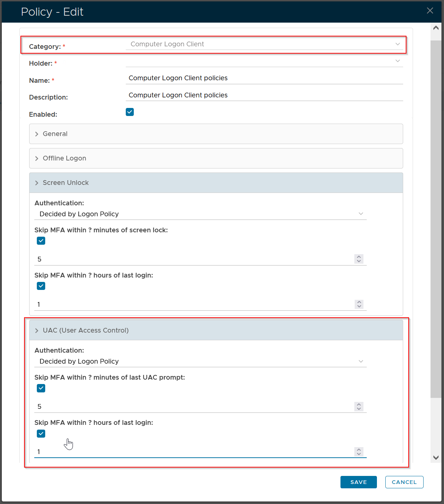
Task: Click the policy Name input field
Action: pyautogui.click(x=264, y=78)
